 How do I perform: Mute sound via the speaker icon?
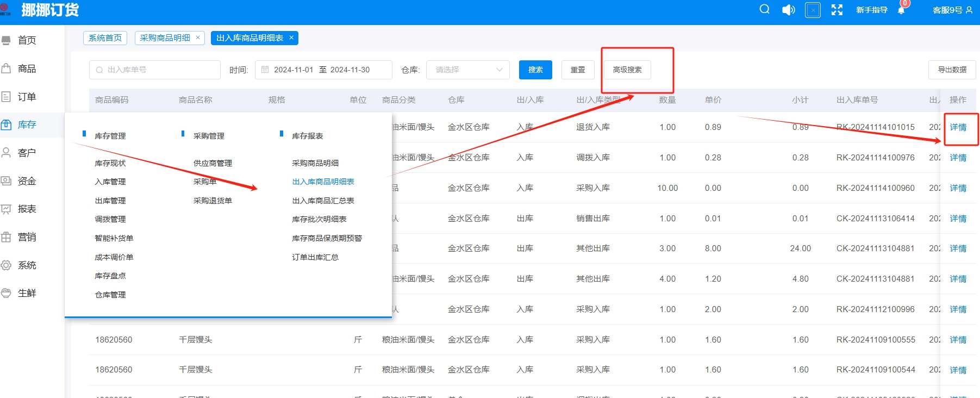(x=788, y=10)
